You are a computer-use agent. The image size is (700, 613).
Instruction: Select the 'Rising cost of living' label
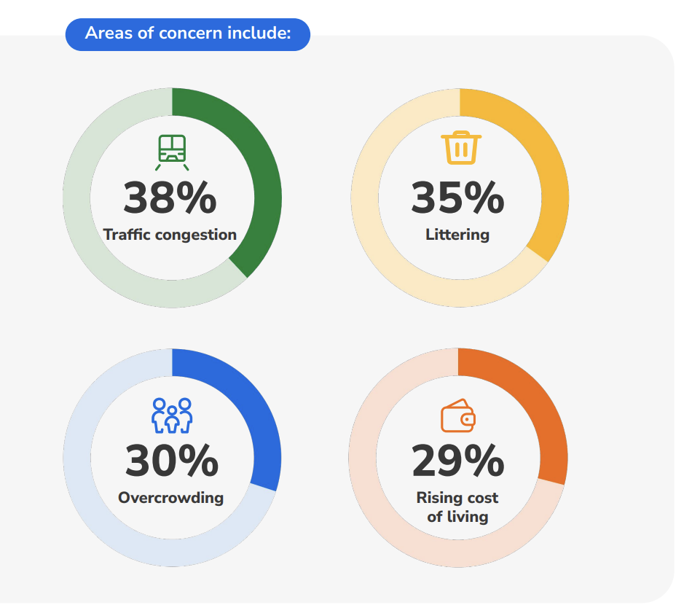(457, 507)
